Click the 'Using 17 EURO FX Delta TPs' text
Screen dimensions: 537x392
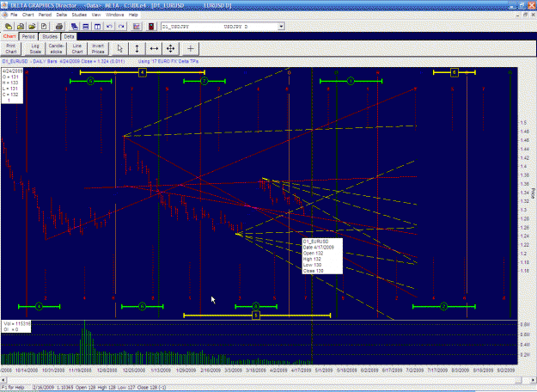point(168,61)
